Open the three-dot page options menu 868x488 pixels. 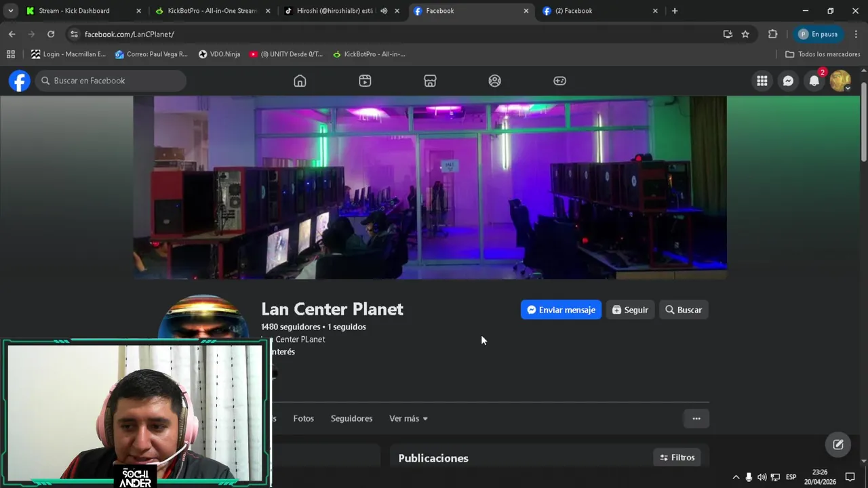[x=696, y=418]
